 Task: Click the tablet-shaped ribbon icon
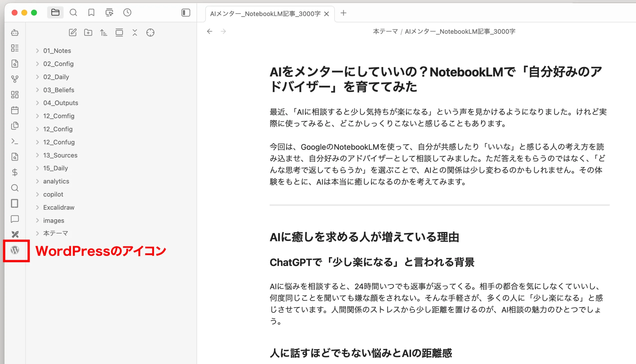pyautogui.click(x=15, y=203)
